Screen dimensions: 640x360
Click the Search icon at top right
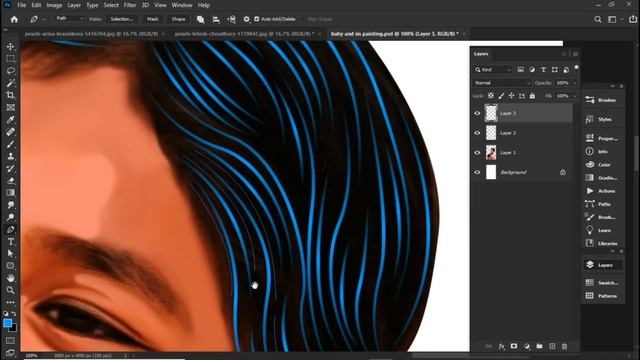pos(598,19)
